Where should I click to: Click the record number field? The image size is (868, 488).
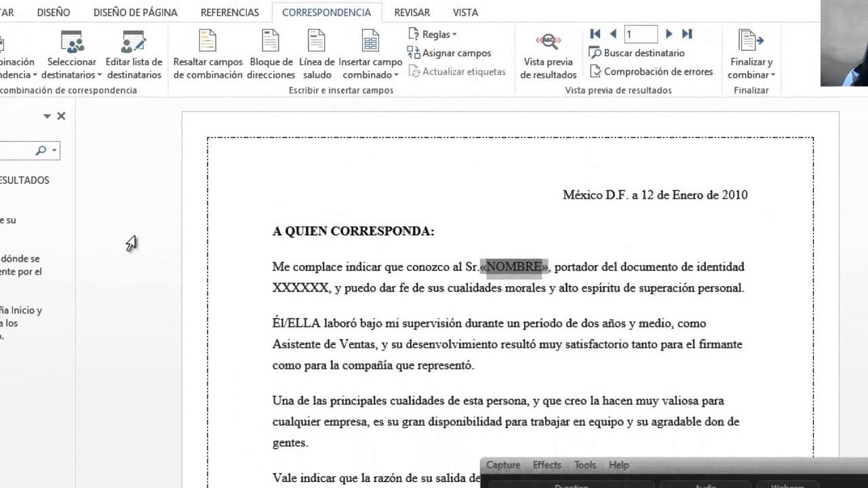pos(641,34)
